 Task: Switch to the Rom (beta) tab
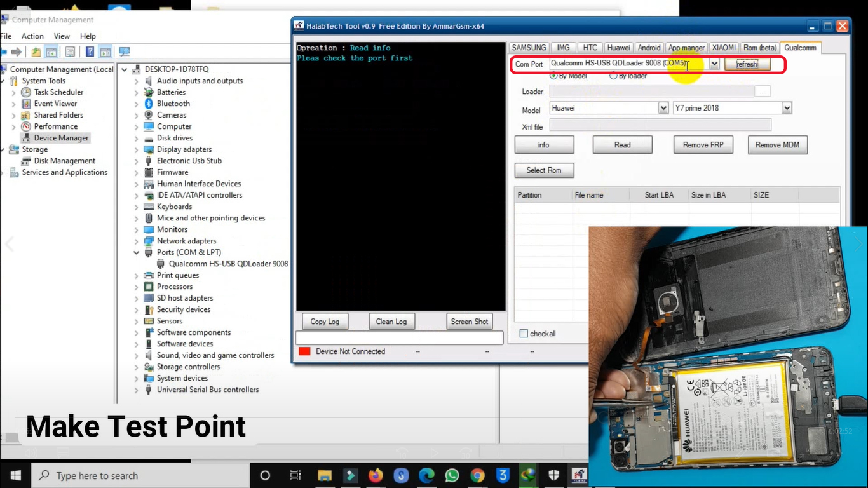[760, 48]
